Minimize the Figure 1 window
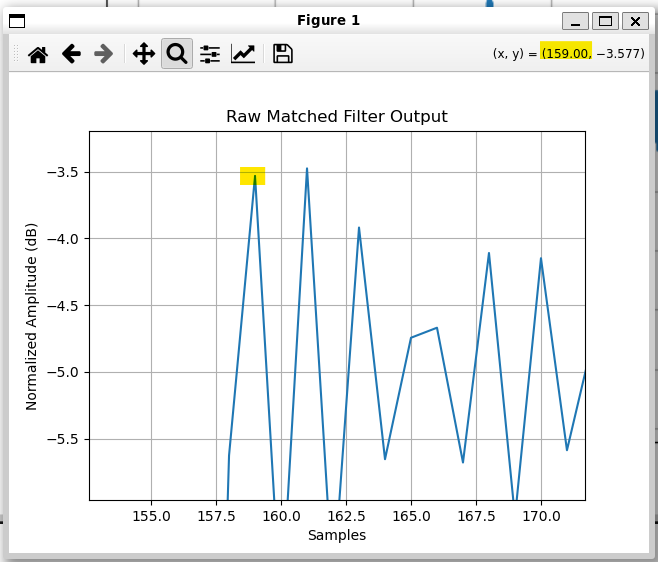 [x=575, y=21]
